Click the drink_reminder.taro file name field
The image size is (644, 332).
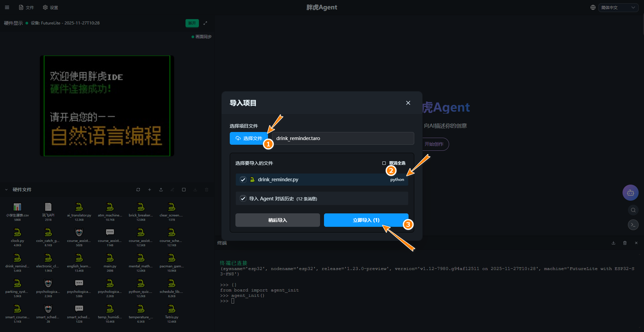tap(343, 138)
